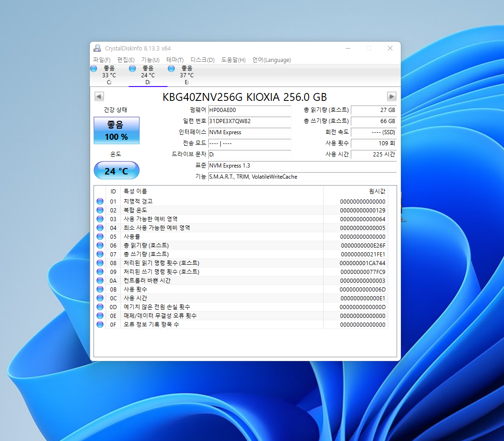Select the D: drive tab at 24 °C

click(148, 75)
